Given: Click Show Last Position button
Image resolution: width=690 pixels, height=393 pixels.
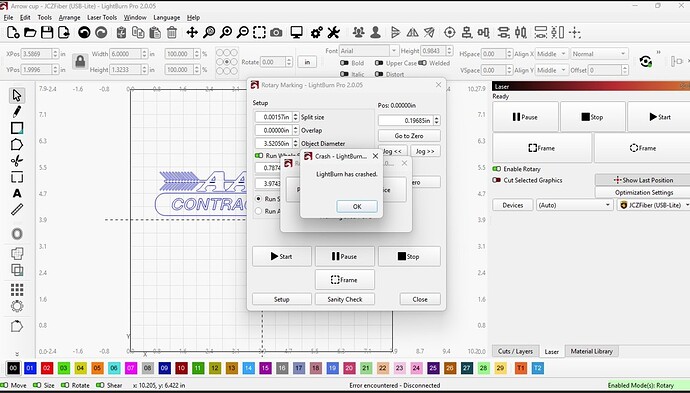Looking at the screenshot, I should 643,180.
